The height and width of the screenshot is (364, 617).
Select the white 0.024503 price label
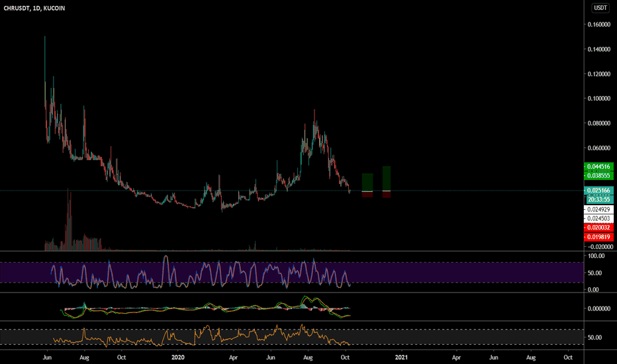click(598, 218)
